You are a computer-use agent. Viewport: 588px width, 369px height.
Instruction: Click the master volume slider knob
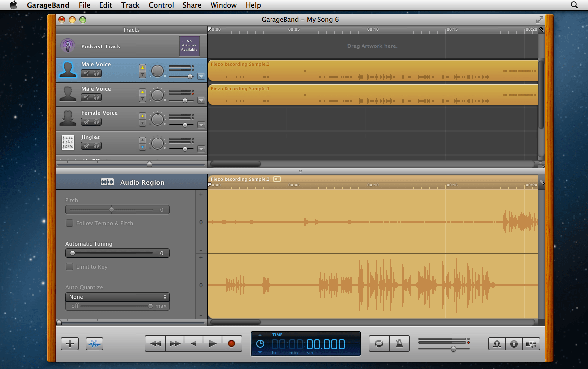tap(453, 349)
